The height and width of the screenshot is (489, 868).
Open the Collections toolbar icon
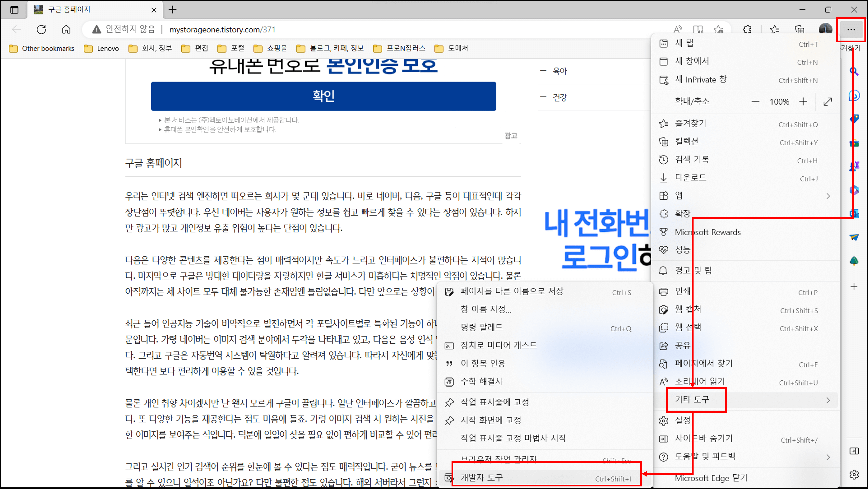(x=799, y=30)
